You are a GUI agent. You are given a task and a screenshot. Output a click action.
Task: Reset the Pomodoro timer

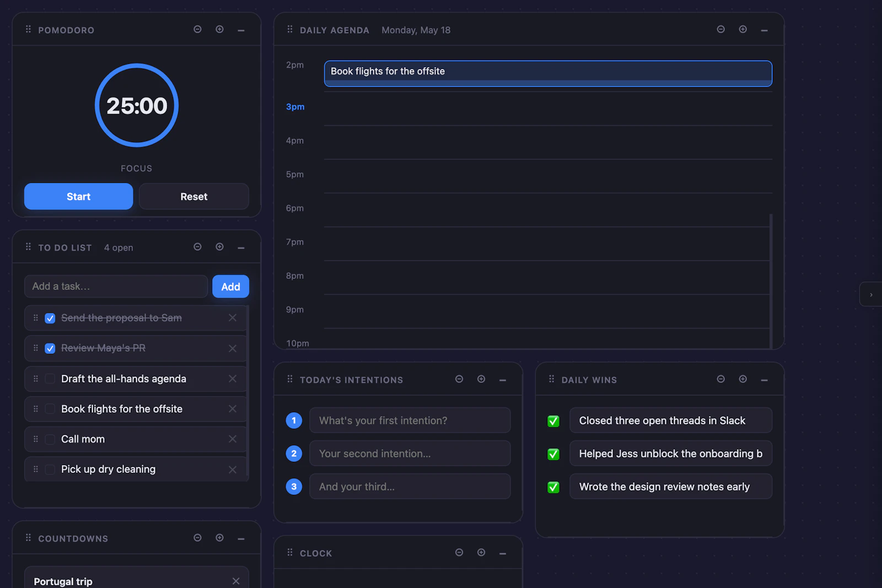coord(194,196)
